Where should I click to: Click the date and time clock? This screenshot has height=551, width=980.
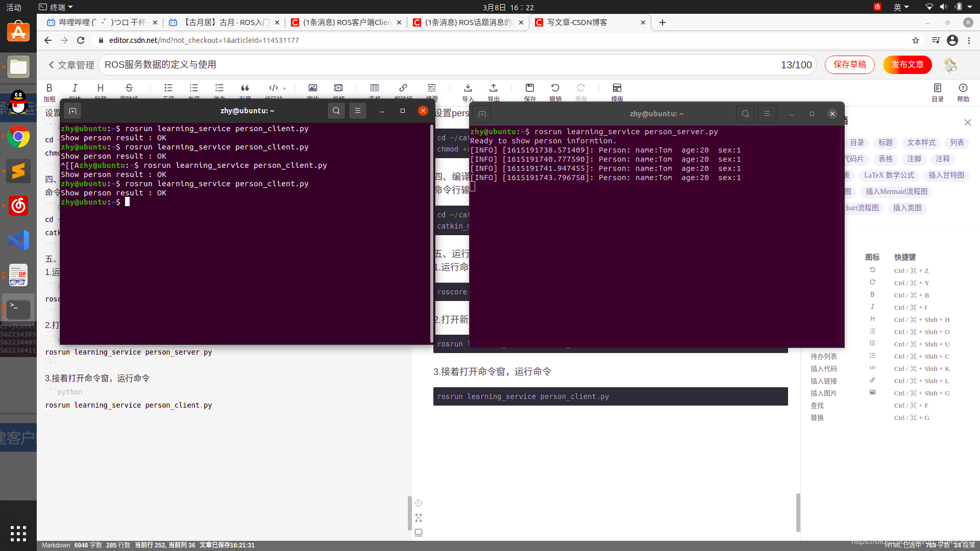coord(508,7)
